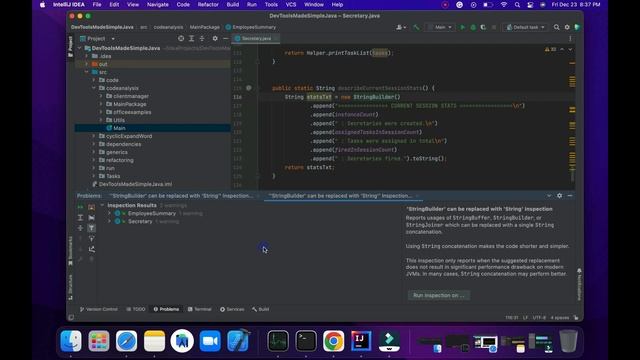Screen dimensions: 640x360
Task: Expand the Secretary inspection result
Action: (x=109, y=222)
